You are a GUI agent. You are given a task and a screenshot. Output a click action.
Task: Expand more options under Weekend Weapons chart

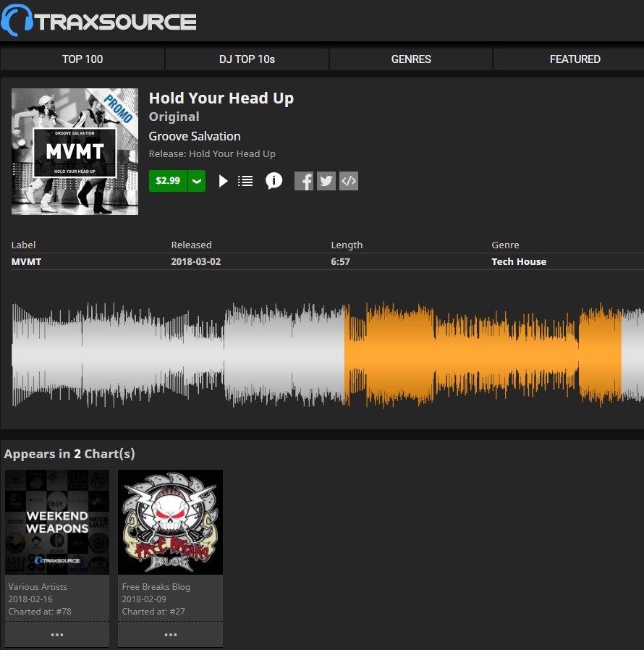pyautogui.click(x=57, y=634)
